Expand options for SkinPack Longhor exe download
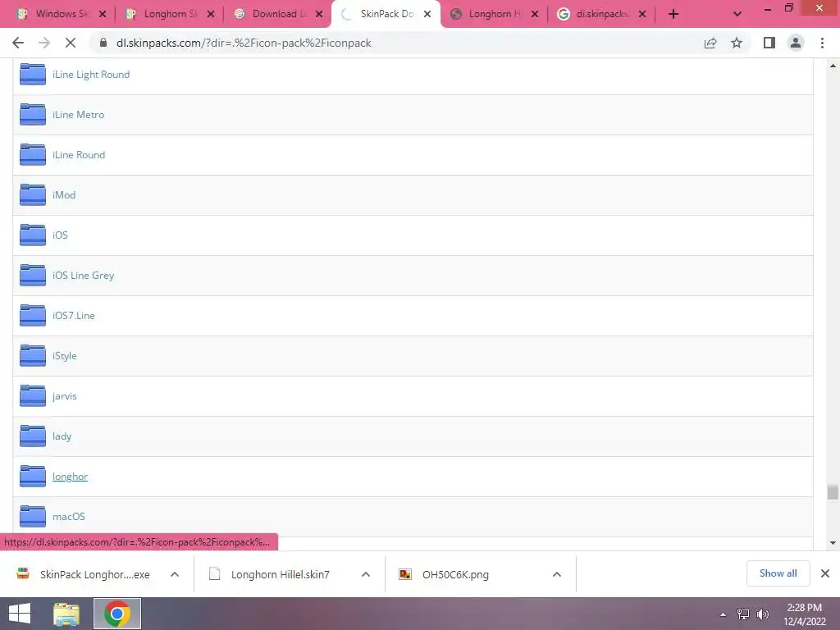 [175, 574]
